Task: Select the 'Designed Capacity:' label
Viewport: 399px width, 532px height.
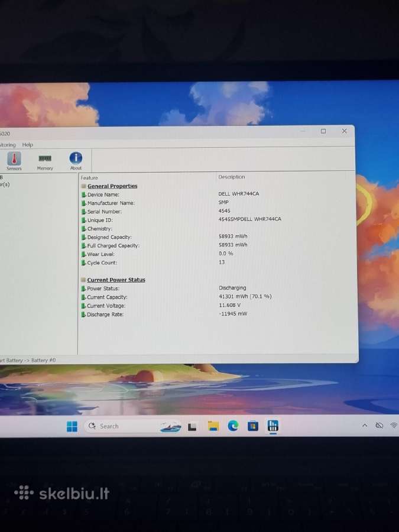Action: pos(109,237)
